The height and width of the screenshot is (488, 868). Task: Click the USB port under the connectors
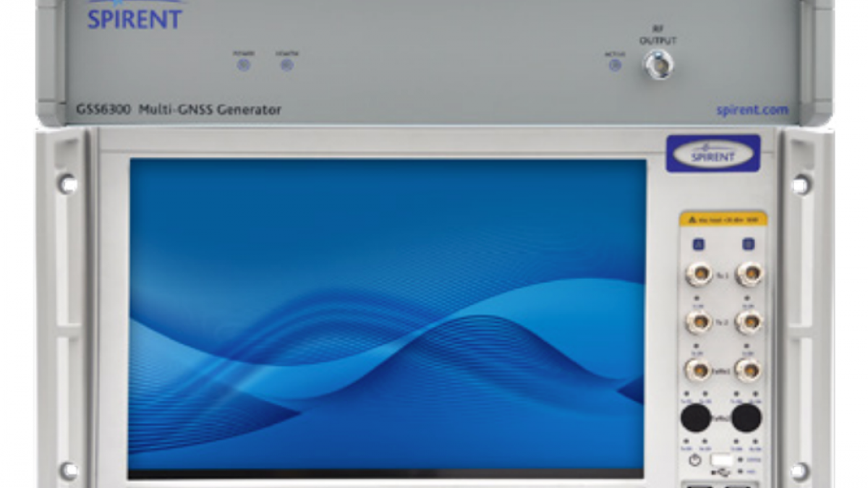721,461
